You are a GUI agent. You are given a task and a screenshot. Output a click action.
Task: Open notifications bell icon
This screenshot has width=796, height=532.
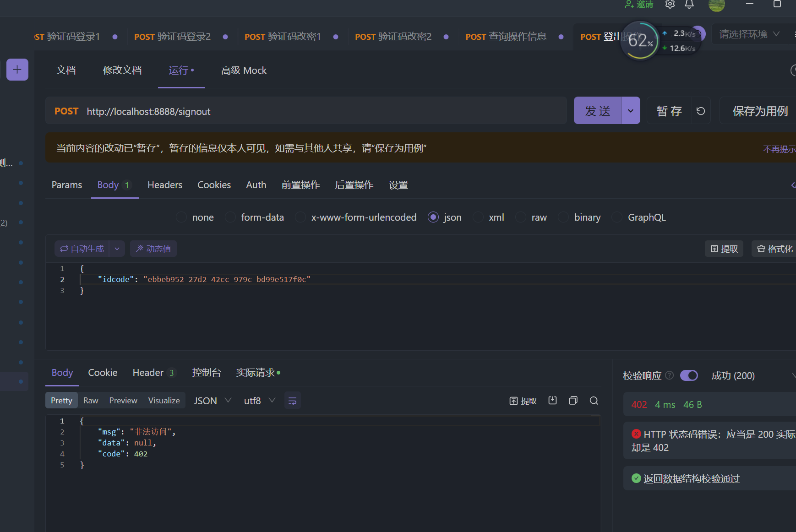click(x=689, y=4)
